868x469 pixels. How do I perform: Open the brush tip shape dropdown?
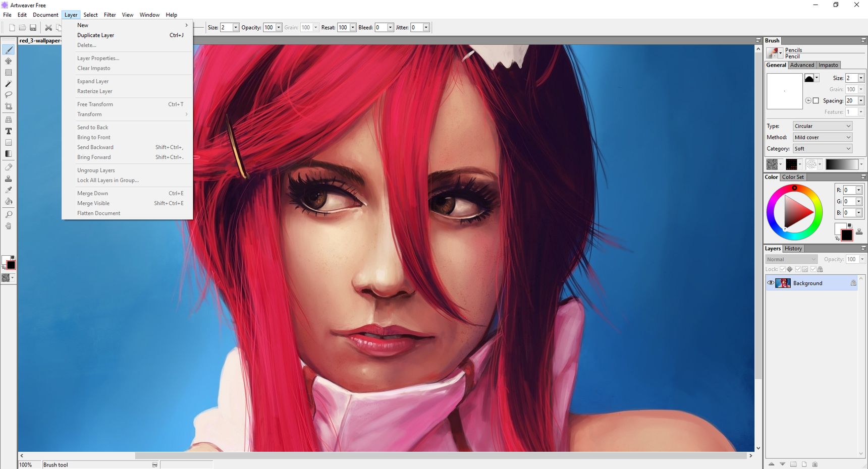coord(817,78)
